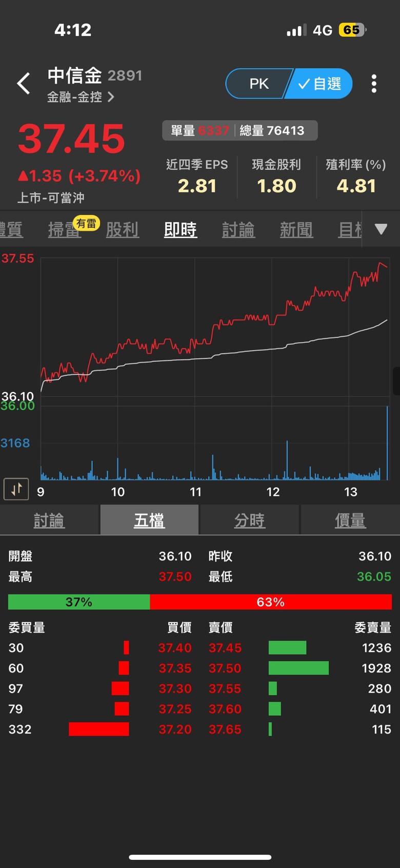
Task: Tap the battery indicator in status bar
Action: 352,30
